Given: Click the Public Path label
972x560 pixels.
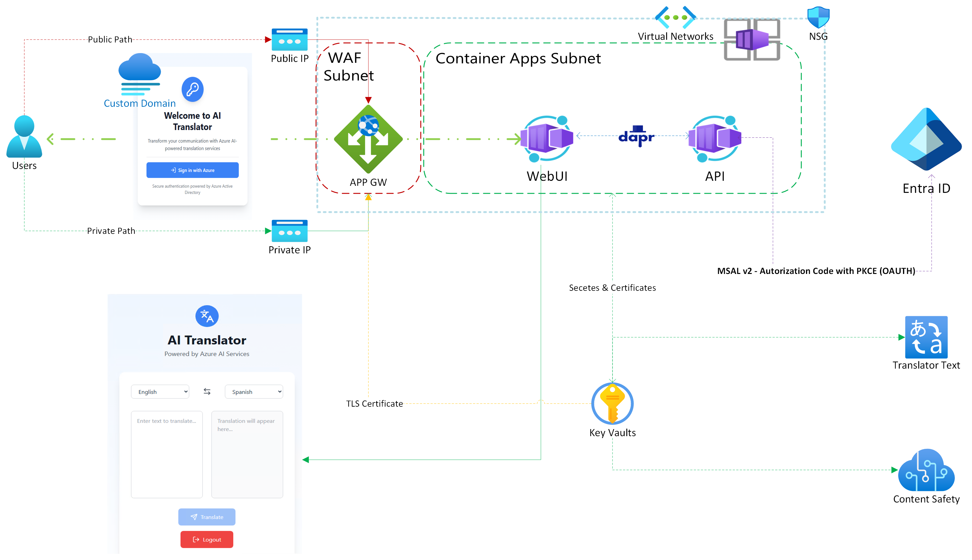Looking at the screenshot, I should pyautogui.click(x=110, y=39).
